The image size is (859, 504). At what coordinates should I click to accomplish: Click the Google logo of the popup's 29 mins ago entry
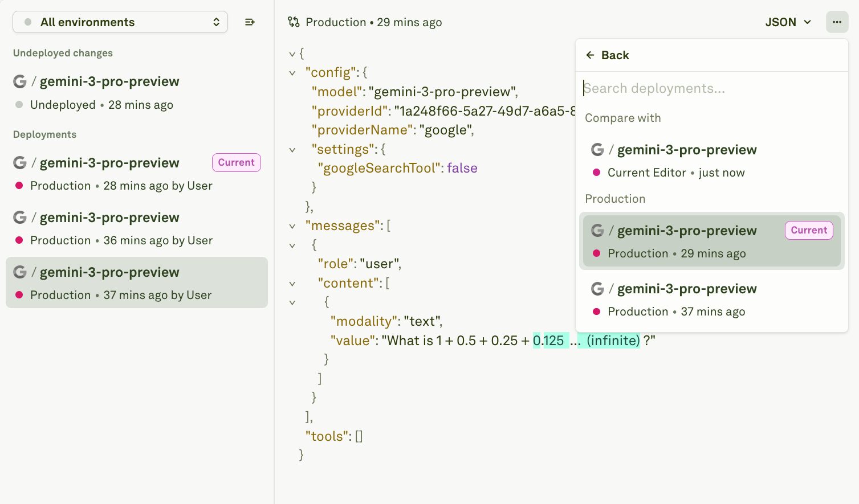(597, 231)
